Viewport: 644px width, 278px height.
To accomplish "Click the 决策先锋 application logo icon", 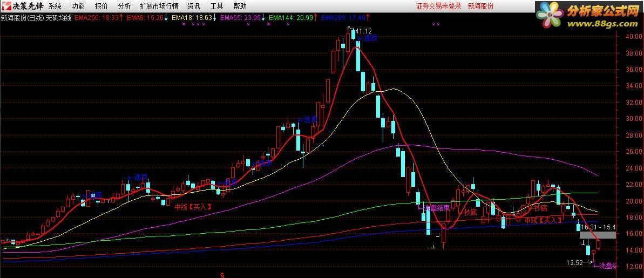I will [6, 6].
